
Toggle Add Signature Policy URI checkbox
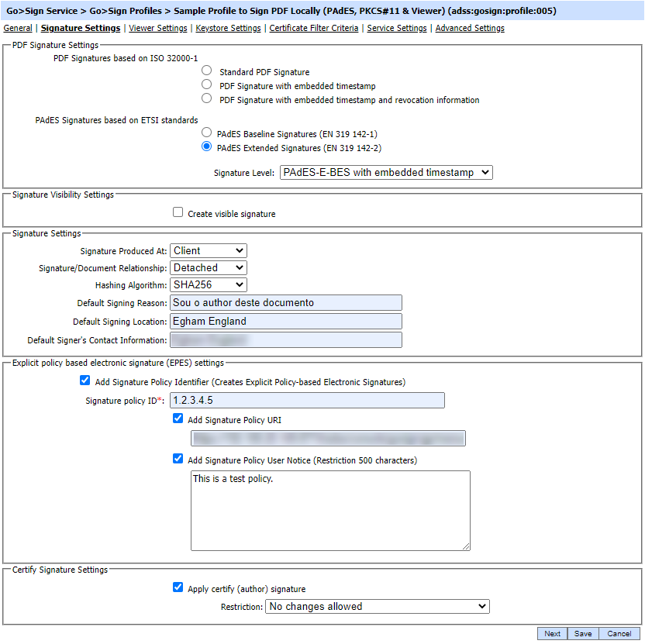(x=178, y=419)
